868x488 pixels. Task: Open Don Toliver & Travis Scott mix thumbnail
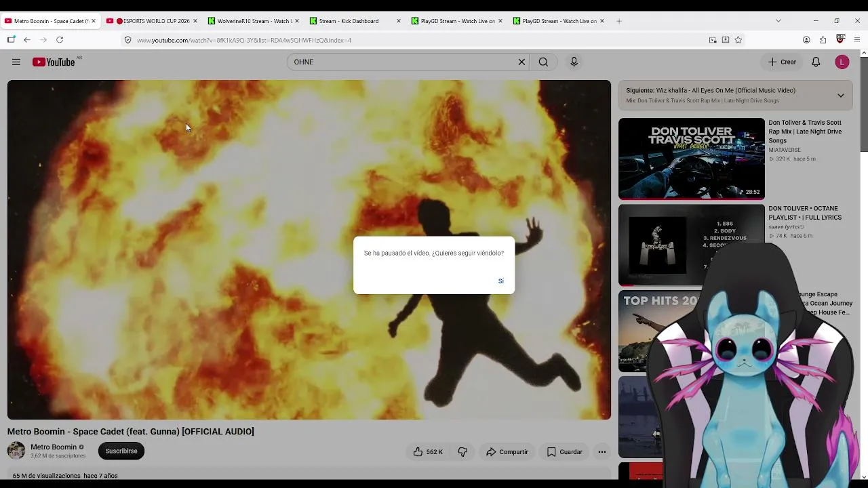point(691,159)
